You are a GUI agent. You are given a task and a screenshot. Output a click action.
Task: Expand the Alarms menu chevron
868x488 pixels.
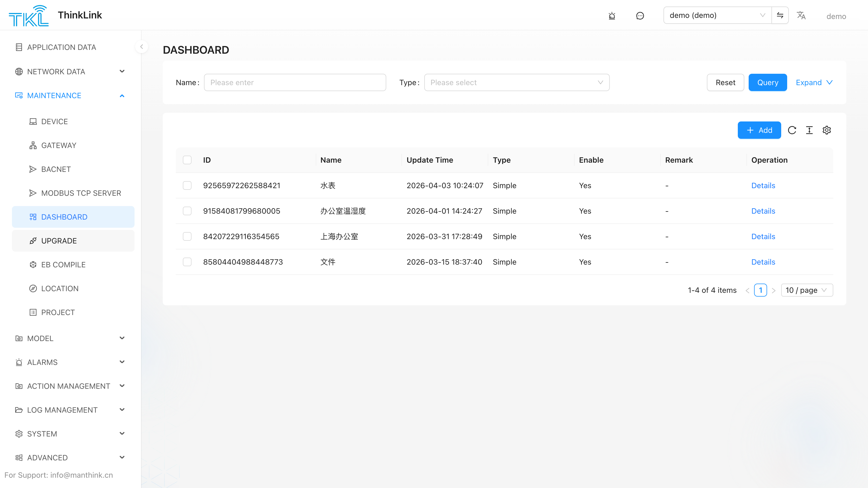pos(122,362)
